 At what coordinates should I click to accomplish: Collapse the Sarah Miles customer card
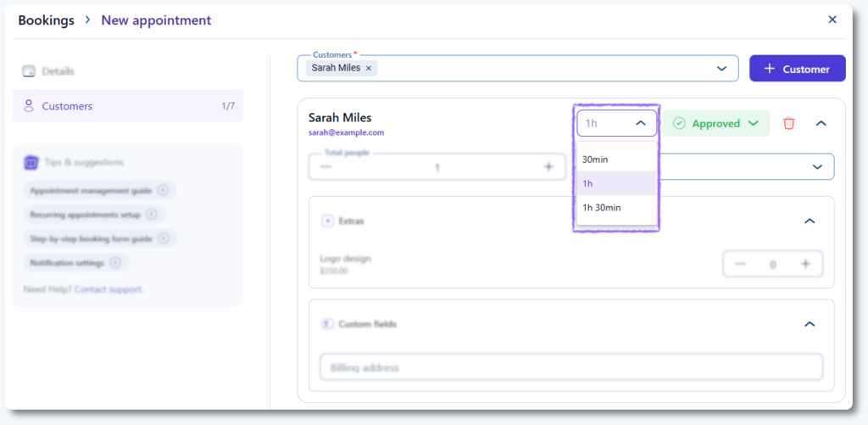(820, 124)
